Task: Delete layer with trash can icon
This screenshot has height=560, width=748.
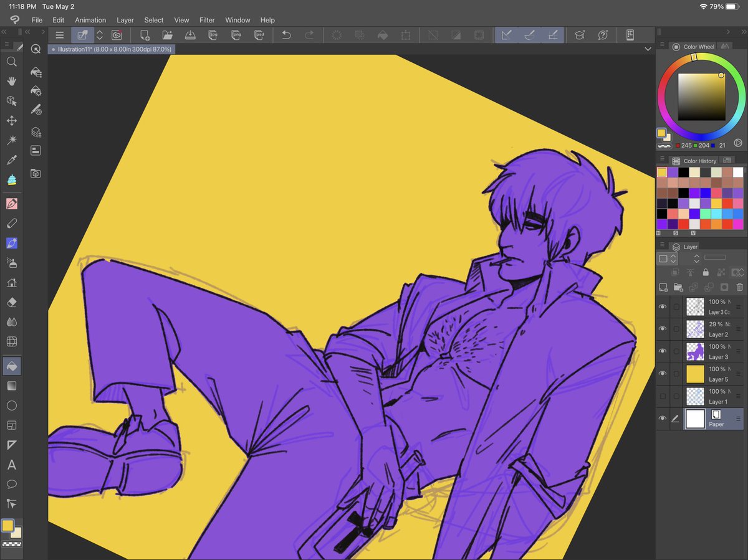Action: tap(739, 287)
